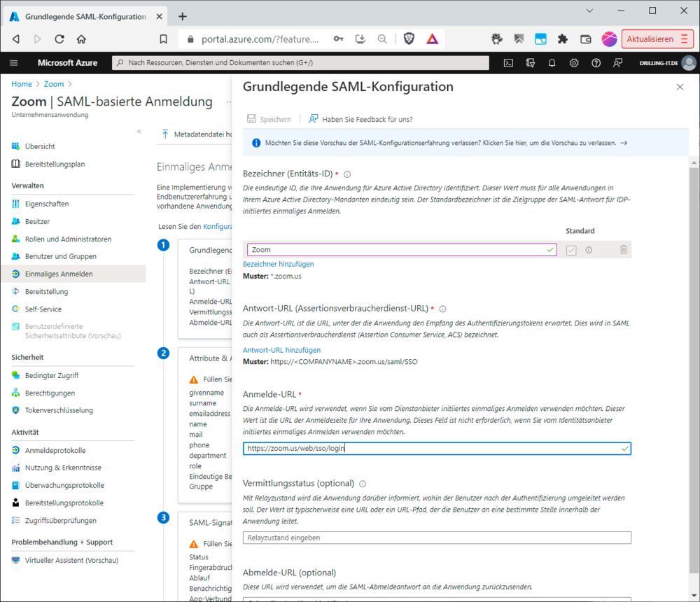
Task: Open the portal settings gear
Action: (574, 62)
